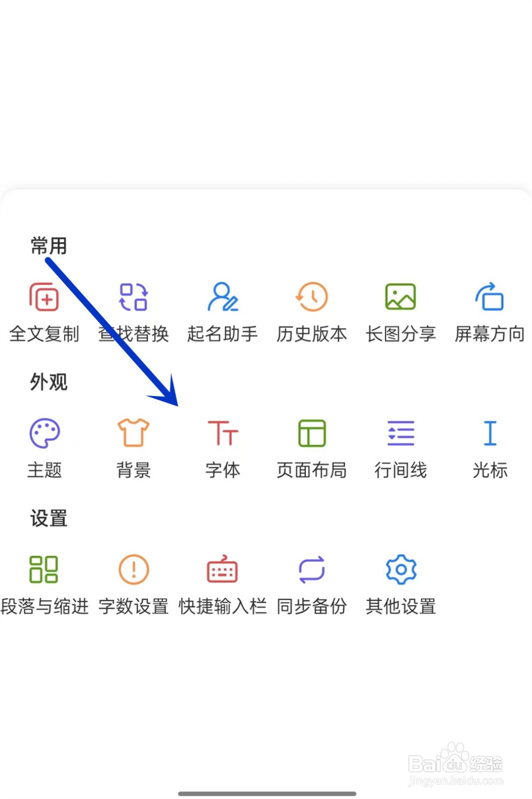Screen dimensions: 532x799
Task: Change 屏幕方向 screen orientation
Action: tap(490, 298)
